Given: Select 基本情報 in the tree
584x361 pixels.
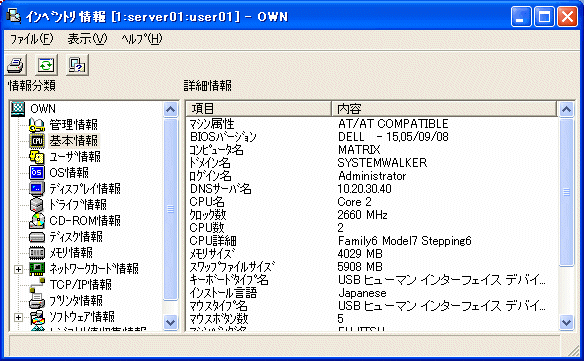Looking at the screenshot, I should pyautogui.click(x=73, y=141).
